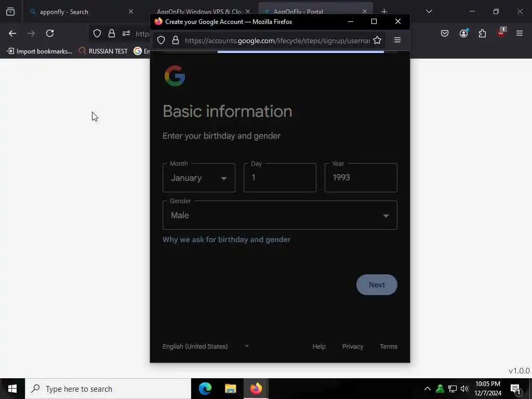Open the Google bookmark in bookmarks bar

142,51
